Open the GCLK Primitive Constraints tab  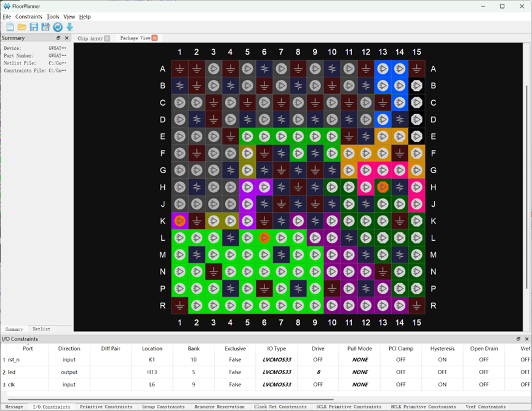click(349, 407)
